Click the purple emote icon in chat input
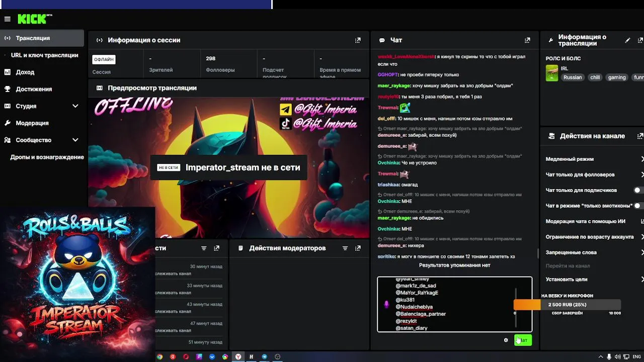Image resolution: width=644 pixels, height=362 pixels. point(386,304)
